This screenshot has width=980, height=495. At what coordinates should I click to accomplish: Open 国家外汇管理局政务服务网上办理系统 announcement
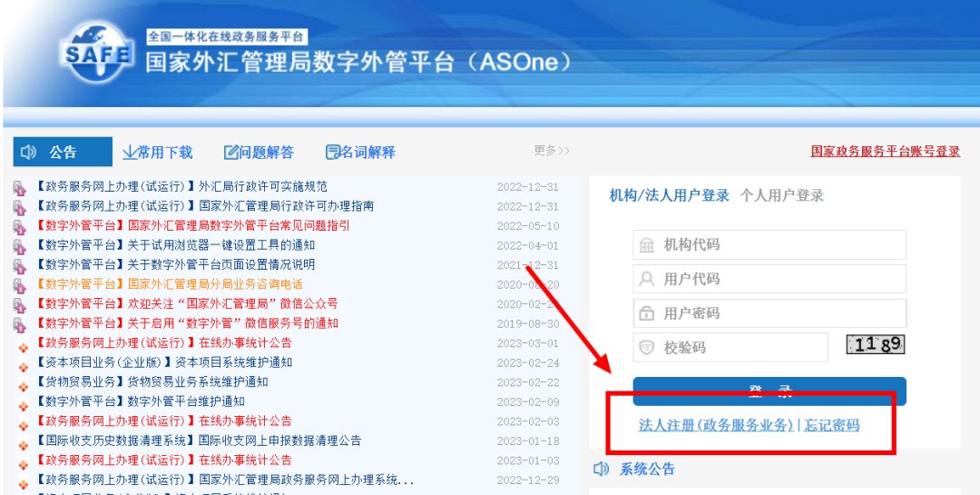coord(225,480)
